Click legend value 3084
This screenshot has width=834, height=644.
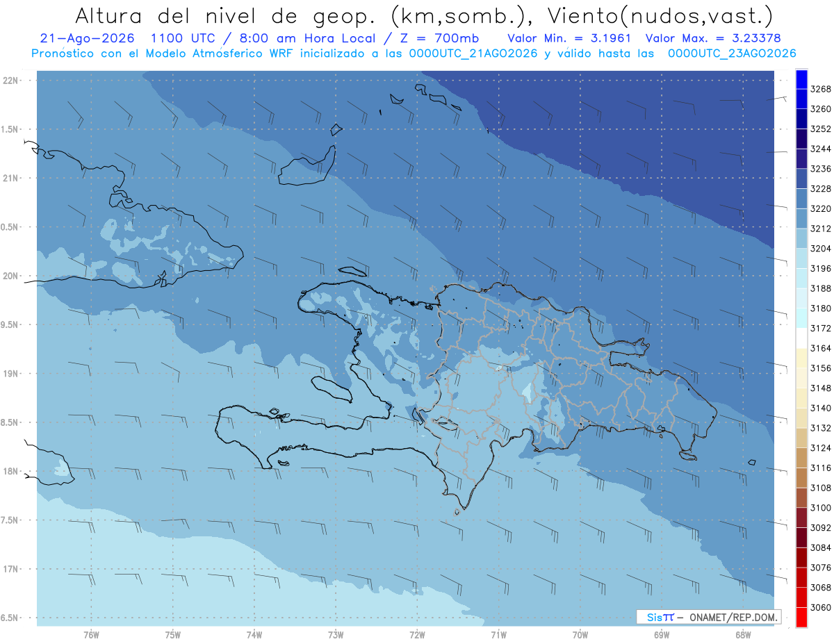pyautogui.click(x=821, y=547)
